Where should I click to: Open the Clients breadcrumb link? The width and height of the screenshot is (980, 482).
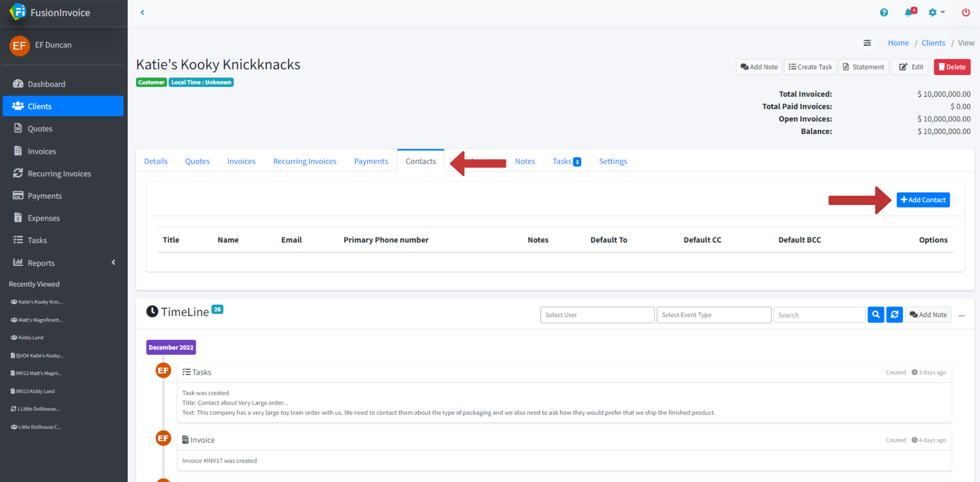click(933, 43)
